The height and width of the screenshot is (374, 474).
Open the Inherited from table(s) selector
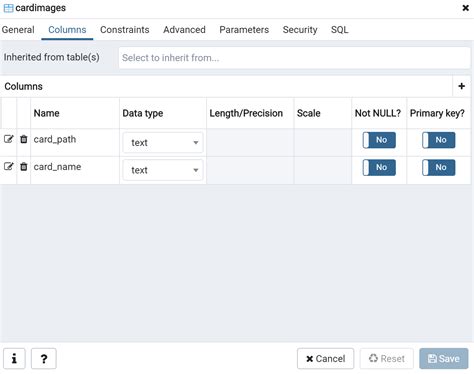[294, 58]
